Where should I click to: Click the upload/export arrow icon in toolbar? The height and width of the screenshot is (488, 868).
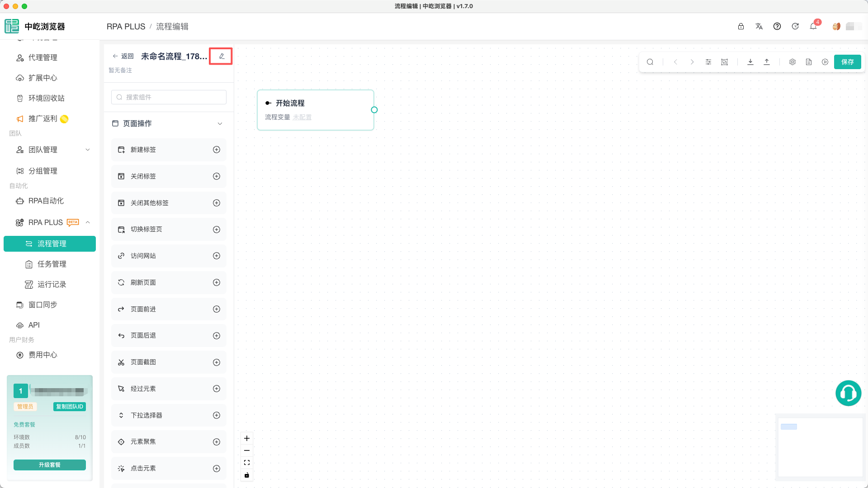click(767, 62)
